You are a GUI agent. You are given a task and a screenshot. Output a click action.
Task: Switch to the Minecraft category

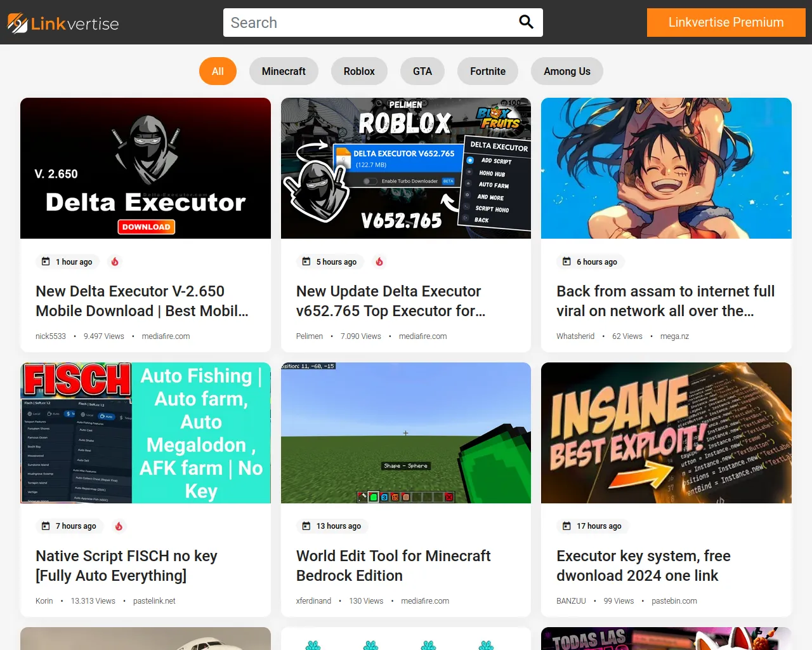tap(284, 71)
